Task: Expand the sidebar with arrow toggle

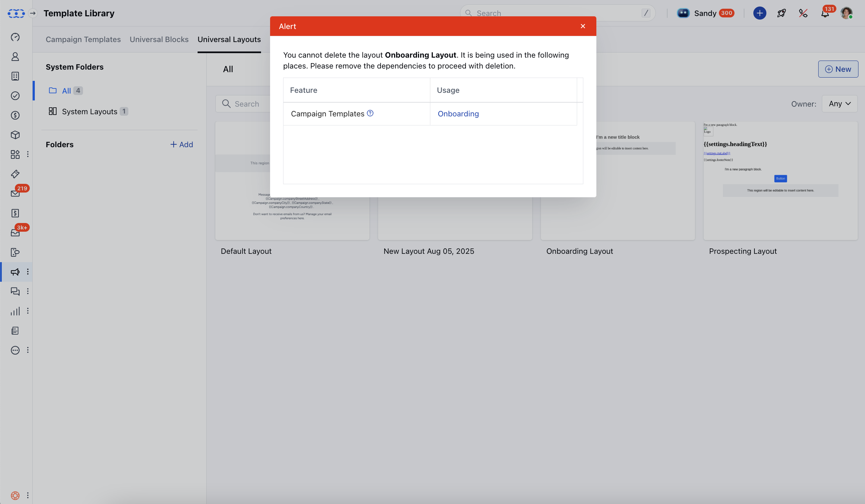Action: (33, 13)
